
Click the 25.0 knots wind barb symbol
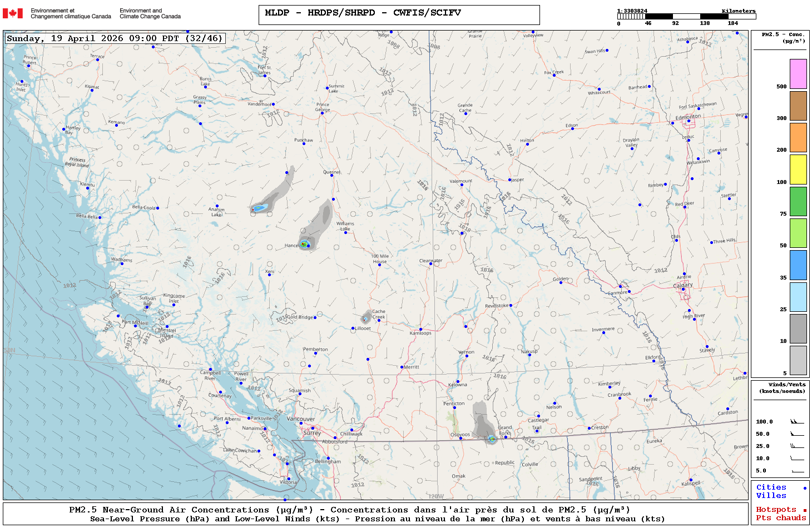pyautogui.click(x=797, y=446)
